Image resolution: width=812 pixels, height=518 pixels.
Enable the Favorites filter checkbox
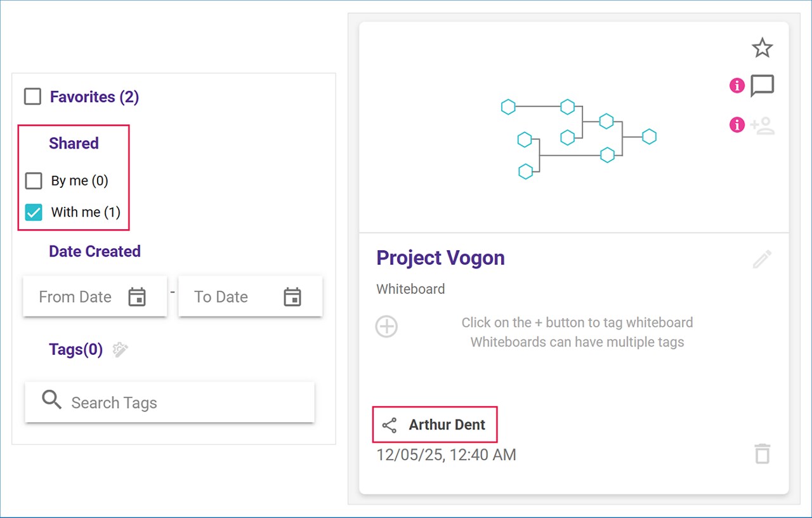pos(32,97)
